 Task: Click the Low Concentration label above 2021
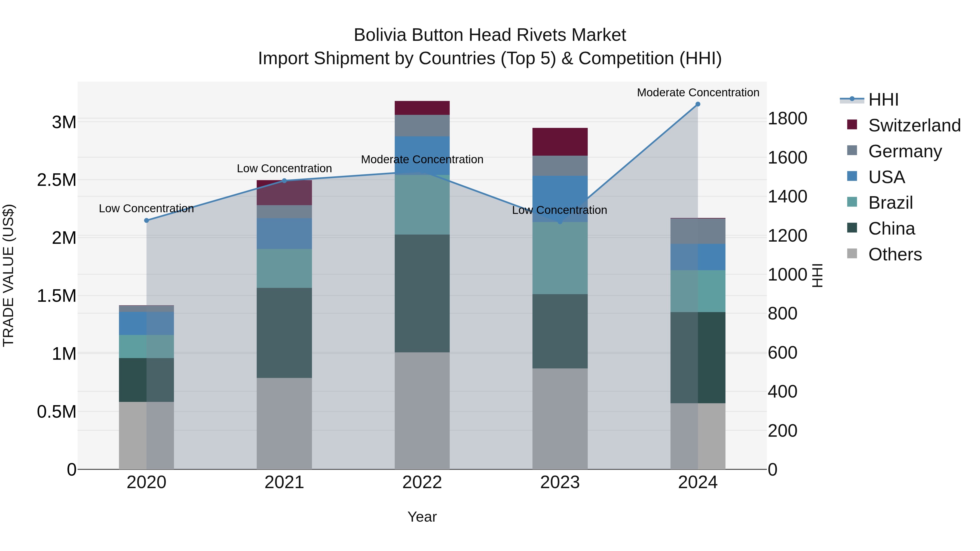(x=284, y=168)
